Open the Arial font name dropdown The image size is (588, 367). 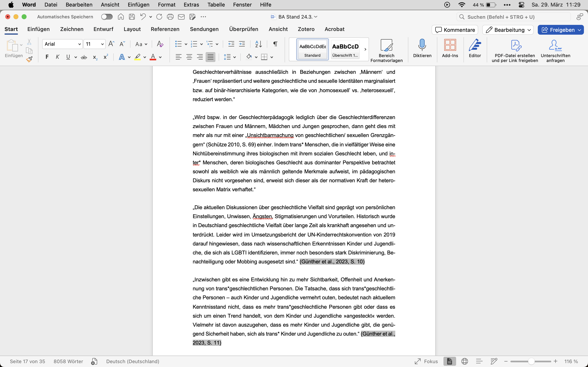point(79,44)
